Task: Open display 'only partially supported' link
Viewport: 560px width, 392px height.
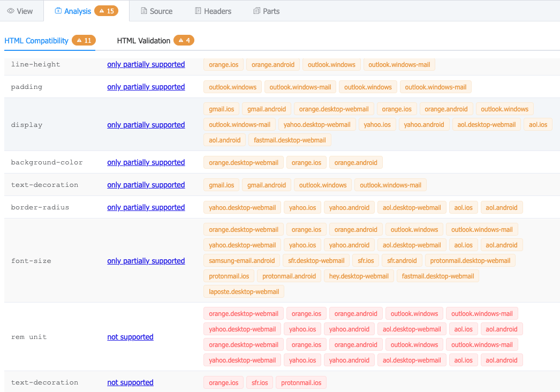Action: (146, 125)
